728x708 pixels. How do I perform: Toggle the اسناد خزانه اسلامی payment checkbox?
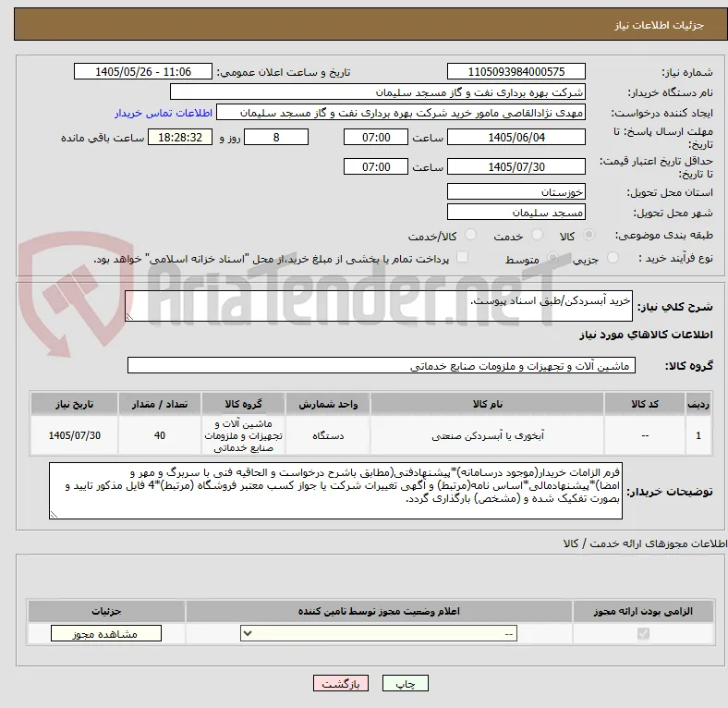(463, 257)
